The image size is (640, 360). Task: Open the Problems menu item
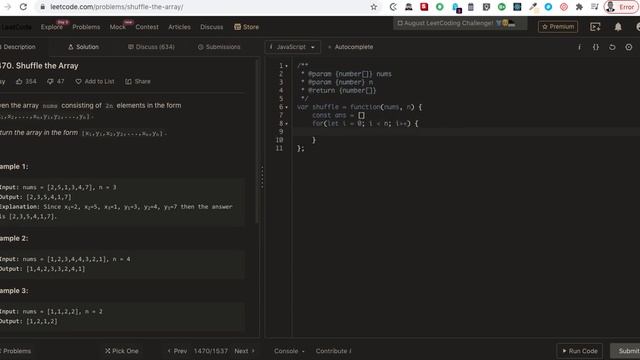tap(86, 27)
